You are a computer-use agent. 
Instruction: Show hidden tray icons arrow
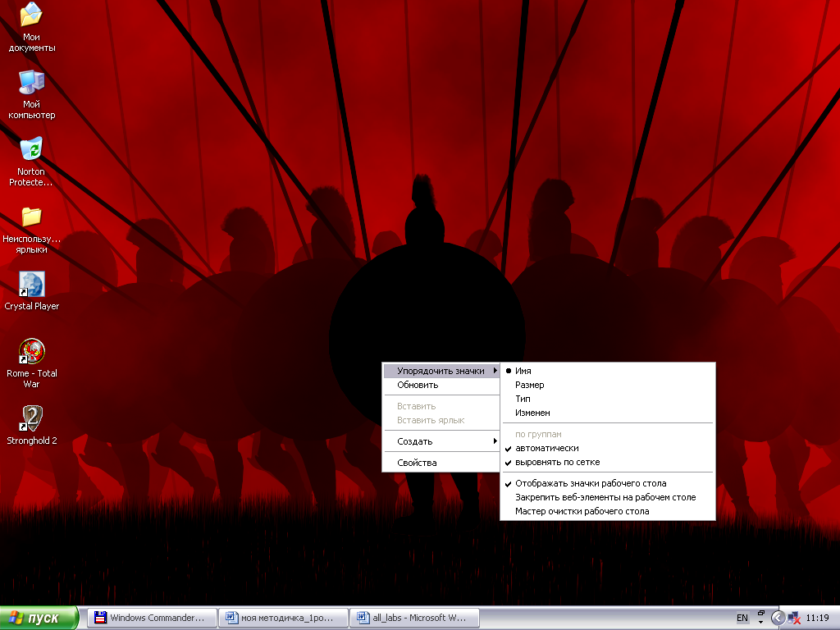point(778,618)
